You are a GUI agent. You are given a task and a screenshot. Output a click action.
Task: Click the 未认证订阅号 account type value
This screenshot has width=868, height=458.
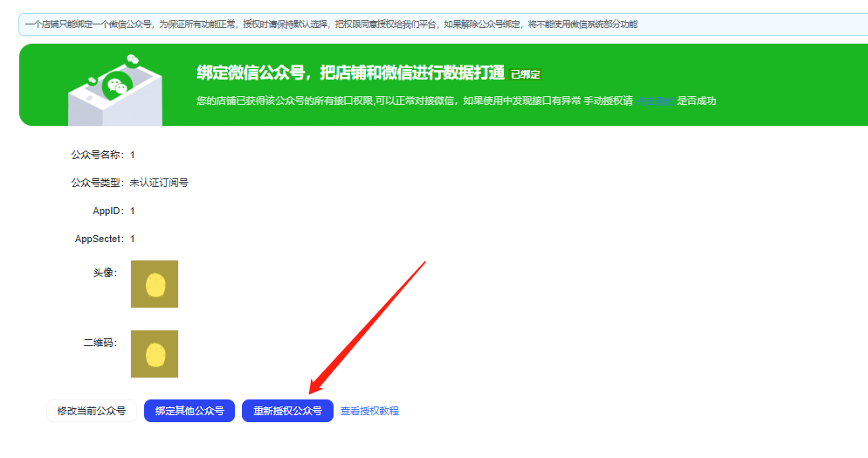coord(159,183)
